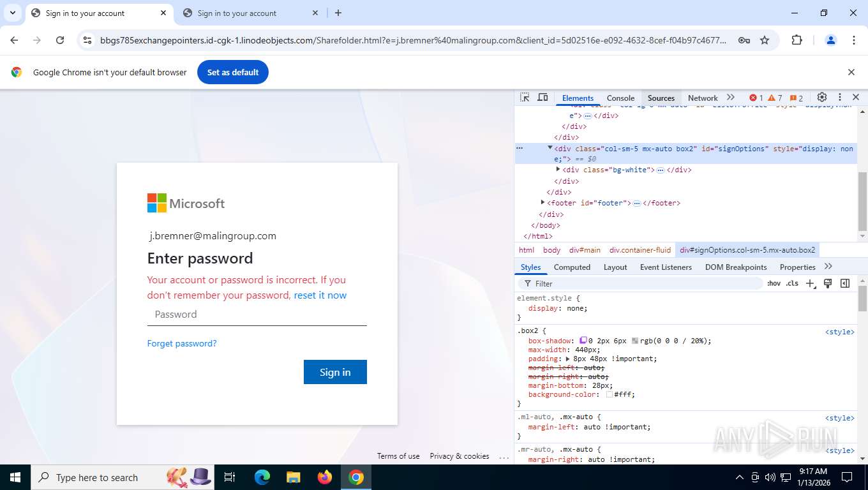Switch to the Console panel tab
The image size is (868, 490).
(x=620, y=98)
